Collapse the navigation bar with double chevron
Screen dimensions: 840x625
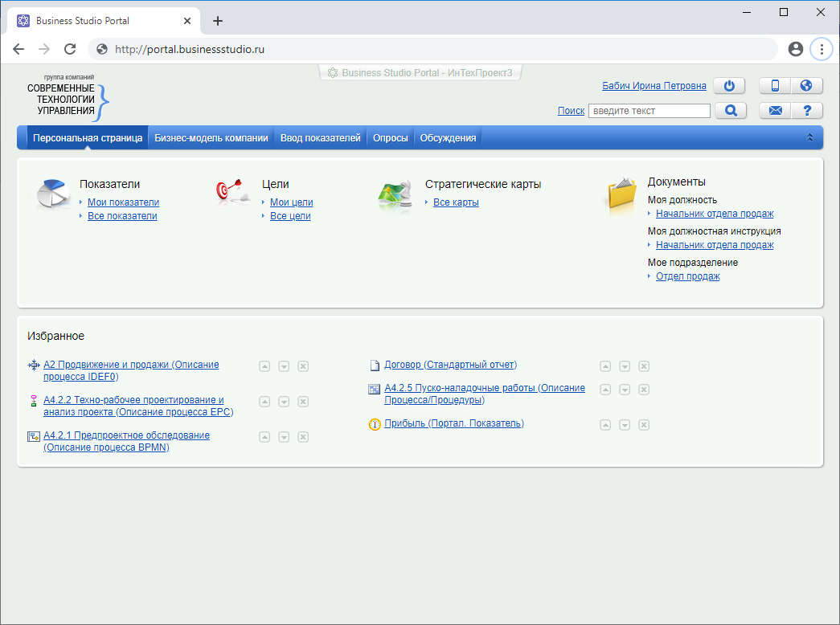tap(810, 138)
